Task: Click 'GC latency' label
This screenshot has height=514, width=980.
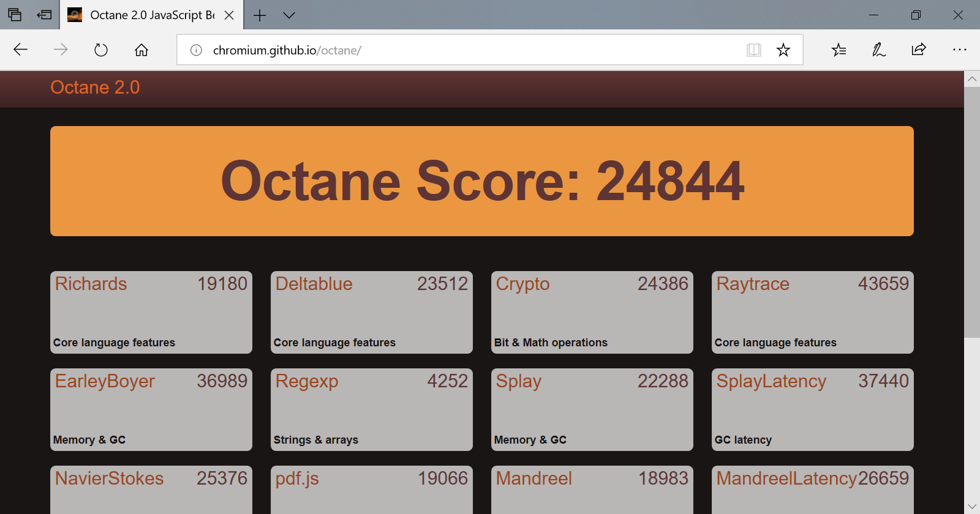Action: point(743,440)
